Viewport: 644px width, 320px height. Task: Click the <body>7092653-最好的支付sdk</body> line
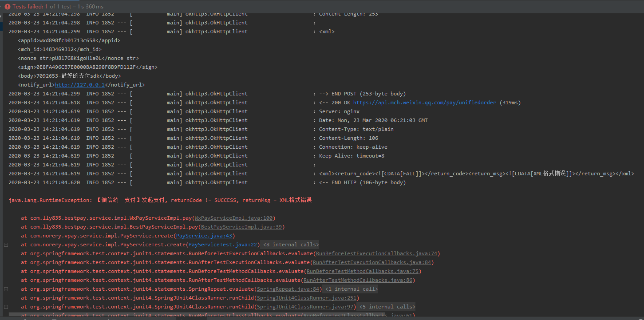pyautogui.click(x=69, y=76)
